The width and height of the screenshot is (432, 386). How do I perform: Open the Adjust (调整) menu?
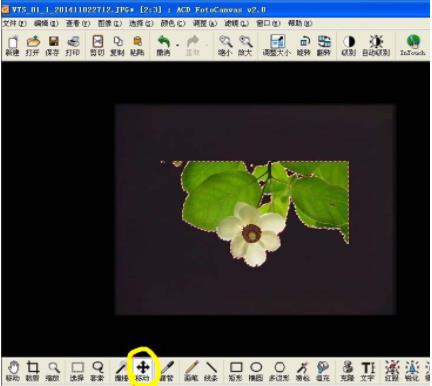[205, 23]
